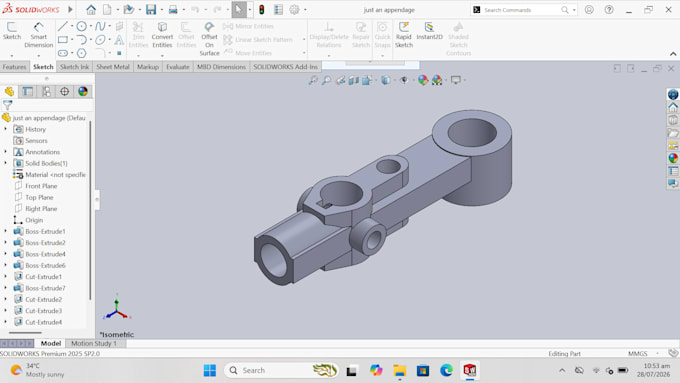This screenshot has height=383, width=680.
Task: Click the Search Commands field
Action: pos(523,10)
